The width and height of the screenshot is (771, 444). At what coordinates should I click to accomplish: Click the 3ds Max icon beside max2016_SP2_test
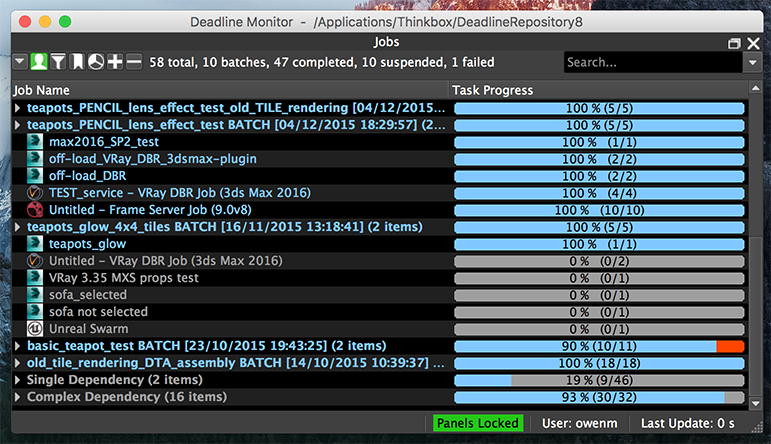tap(35, 142)
